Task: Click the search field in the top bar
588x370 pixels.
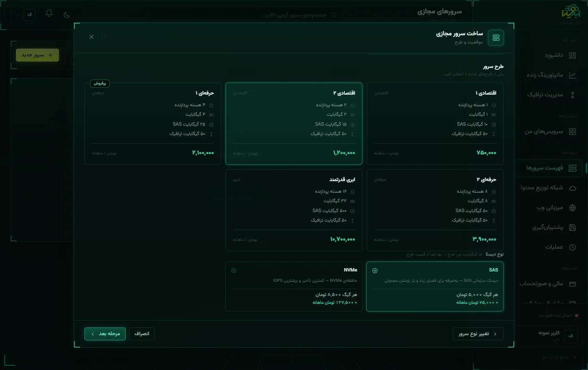Action: [x=246, y=15]
